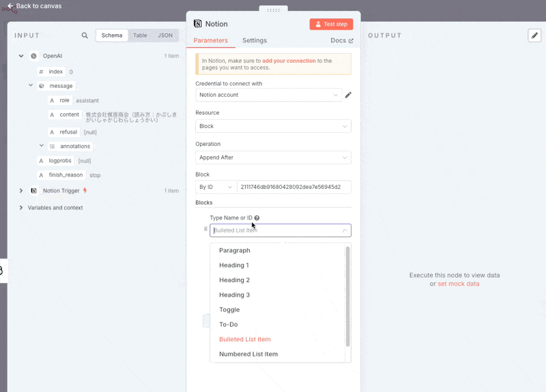Click the string type icon beside content
This screenshot has height=392, width=546.
[x=52, y=115]
